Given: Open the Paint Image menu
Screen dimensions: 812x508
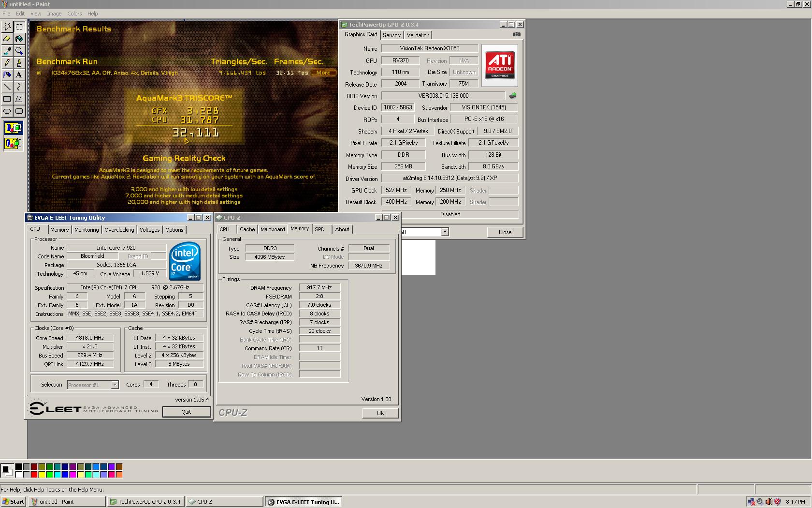Looking at the screenshot, I should [x=54, y=14].
